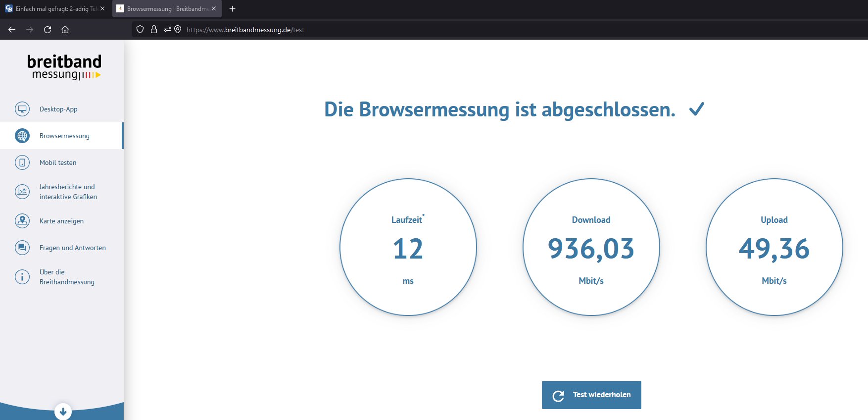Click the heading Die Browsermessung ist abgeschlossen

point(500,109)
